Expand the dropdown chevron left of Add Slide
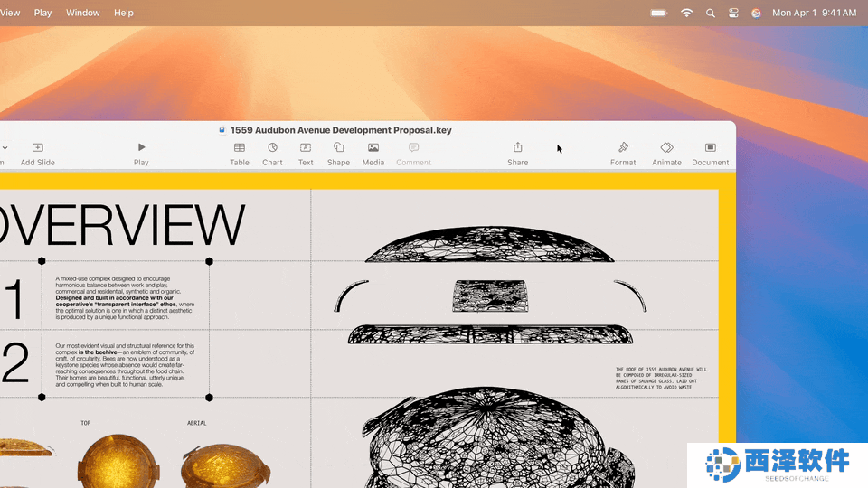Screen dimensions: 868x488 coord(5,147)
